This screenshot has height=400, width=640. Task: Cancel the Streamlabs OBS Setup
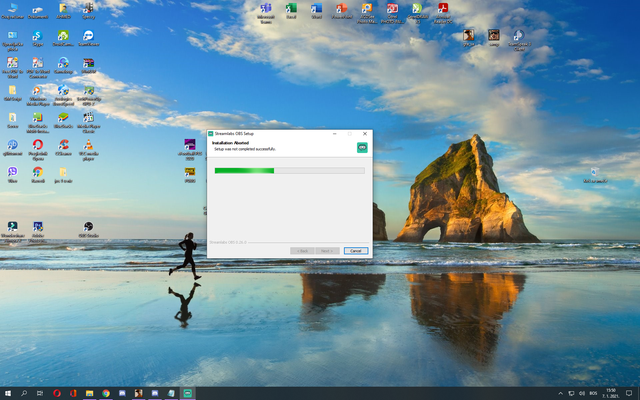(356, 251)
